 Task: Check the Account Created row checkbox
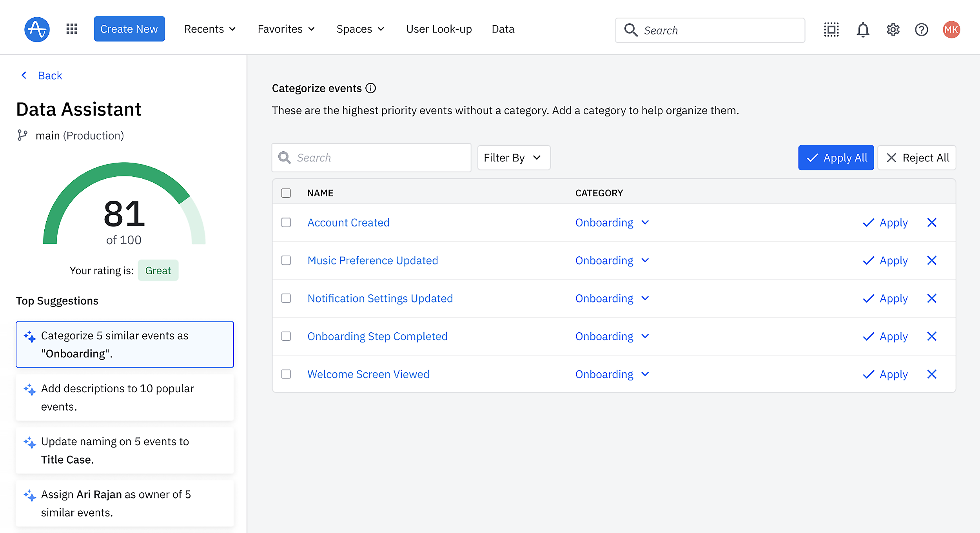(x=286, y=222)
